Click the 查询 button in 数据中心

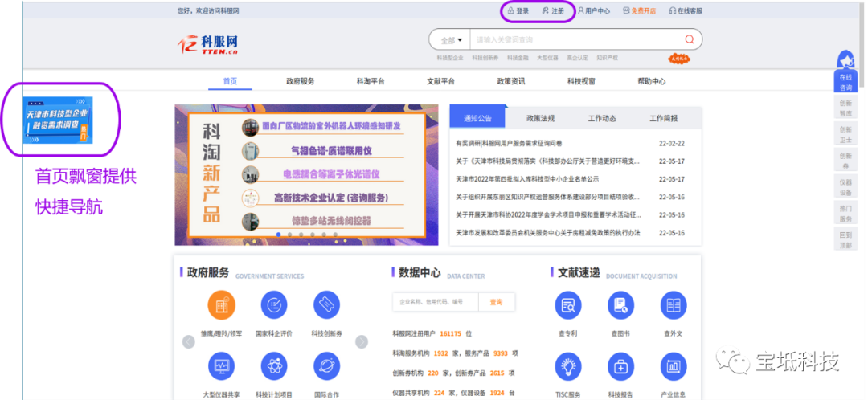496,302
